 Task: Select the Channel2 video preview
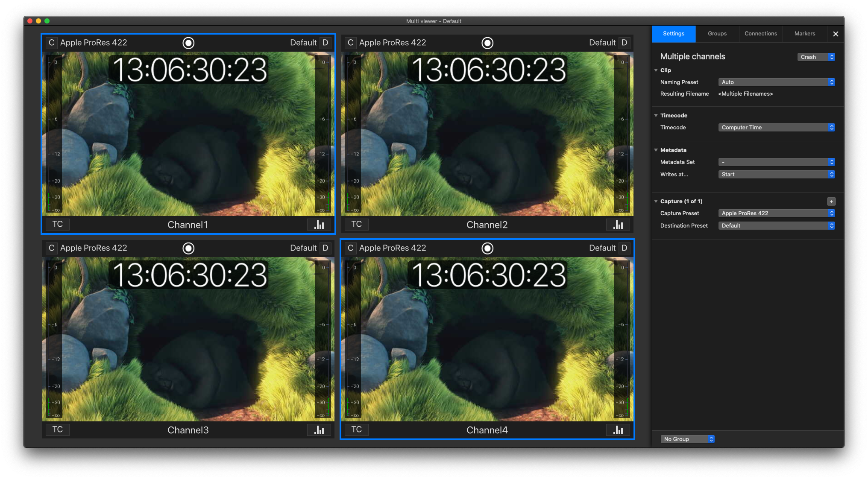pyautogui.click(x=487, y=134)
